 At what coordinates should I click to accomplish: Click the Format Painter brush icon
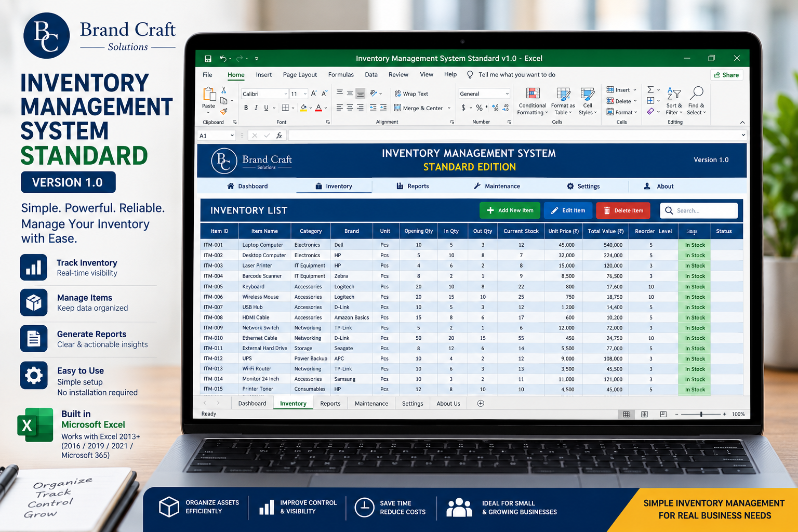(x=223, y=111)
